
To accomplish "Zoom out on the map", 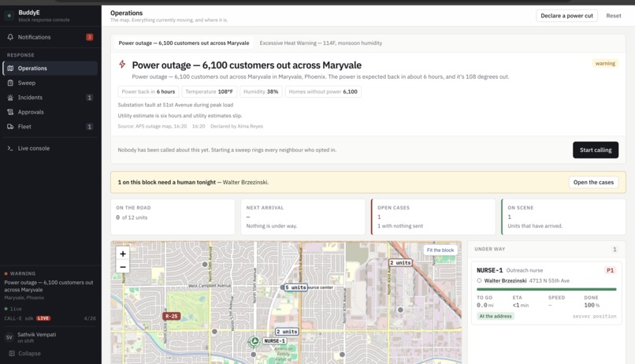I will coord(123,267).
